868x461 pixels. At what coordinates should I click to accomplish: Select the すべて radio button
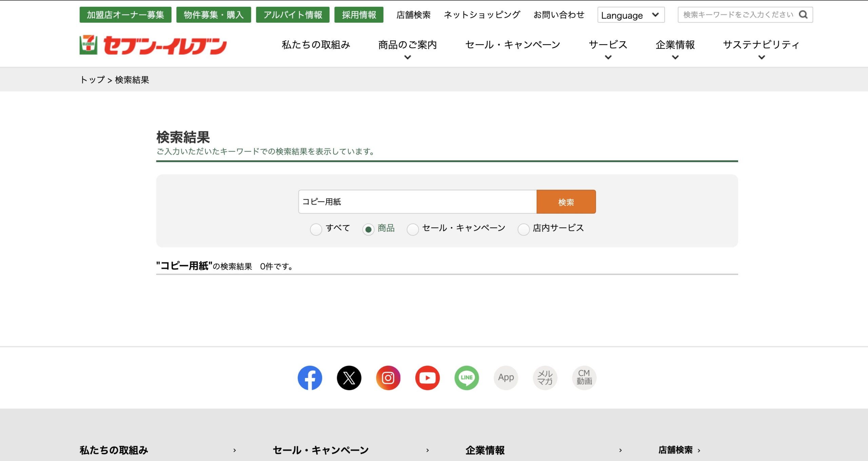click(x=316, y=229)
